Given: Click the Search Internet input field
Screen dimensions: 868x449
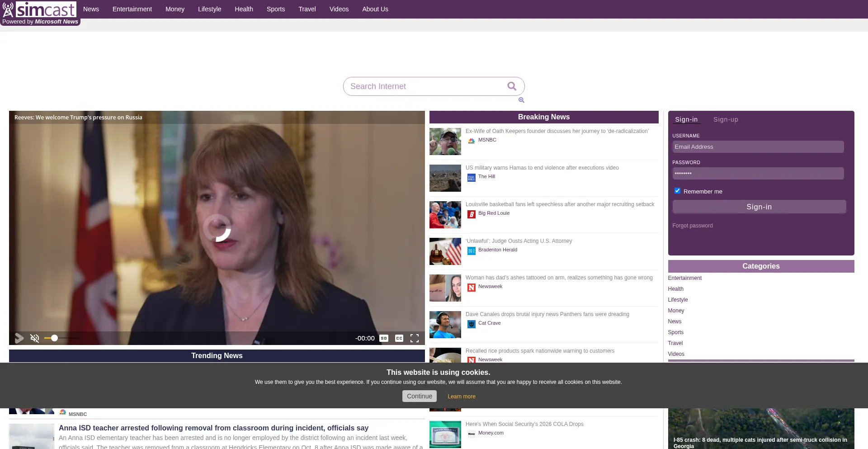Looking at the screenshot, I should tap(425, 86).
